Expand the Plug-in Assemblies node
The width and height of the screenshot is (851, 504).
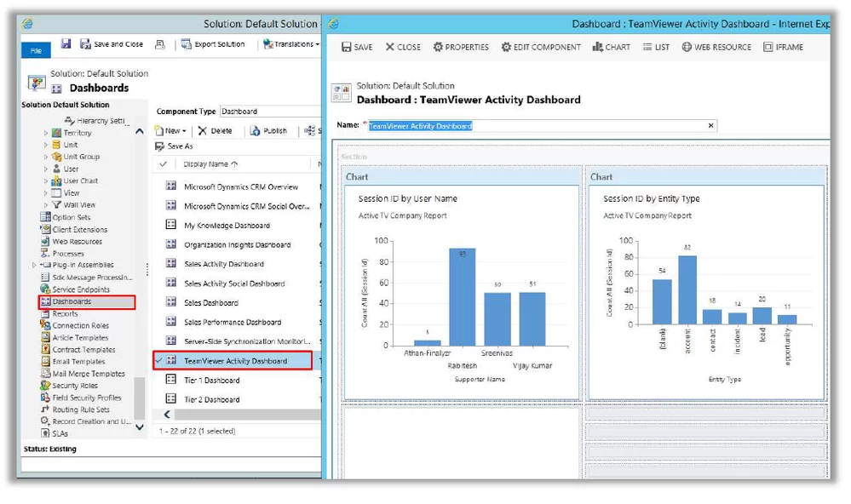pos(34,265)
